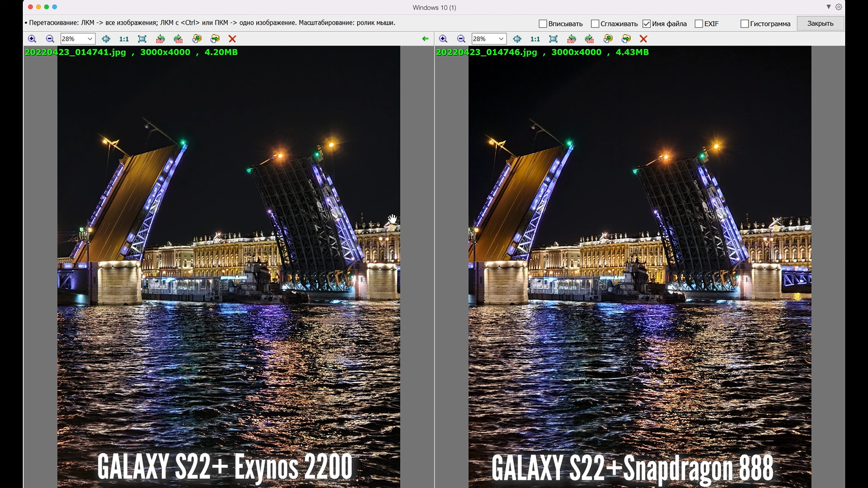This screenshot has height=488, width=868.
Task: Uncheck the Имя файла checkbox
Action: (x=646, y=24)
